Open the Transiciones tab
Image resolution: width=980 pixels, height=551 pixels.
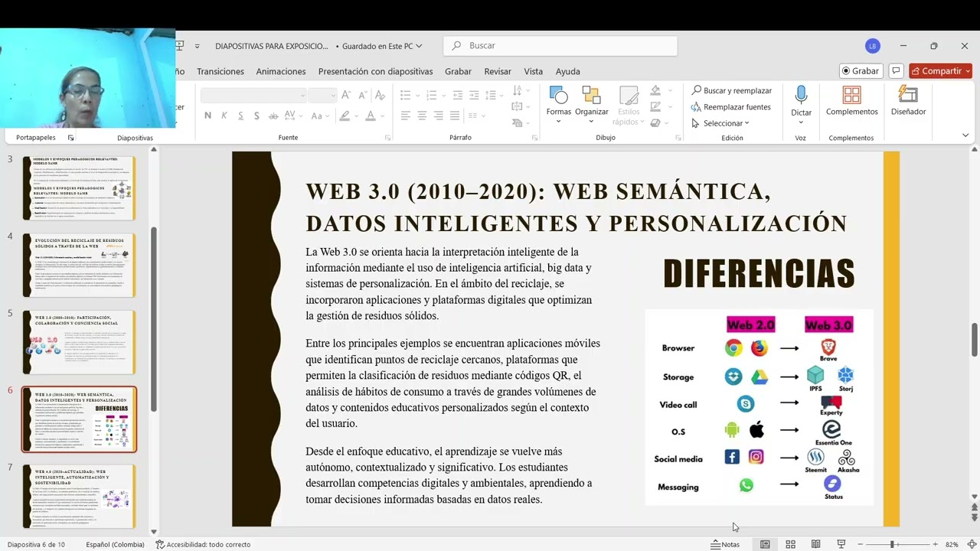pyautogui.click(x=220, y=71)
